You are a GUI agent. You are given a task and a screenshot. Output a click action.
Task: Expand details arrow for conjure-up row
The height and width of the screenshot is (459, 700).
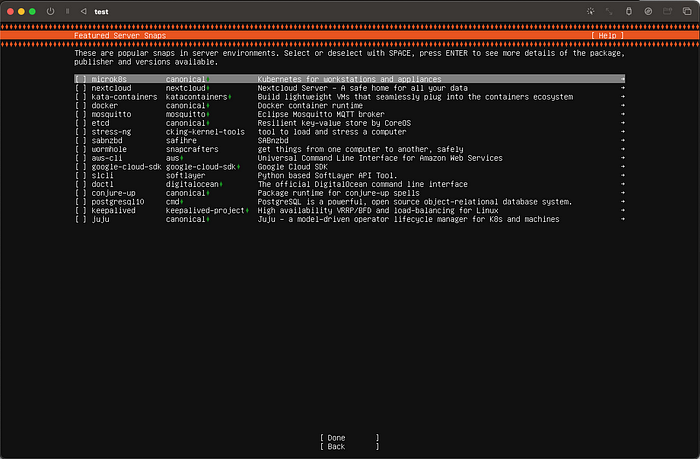tap(622, 193)
